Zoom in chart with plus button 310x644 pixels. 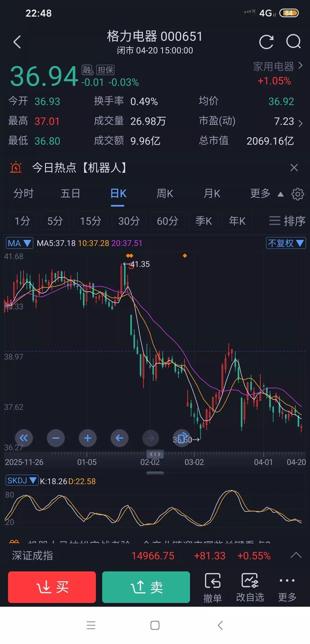pyautogui.click(x=88, y=438)
